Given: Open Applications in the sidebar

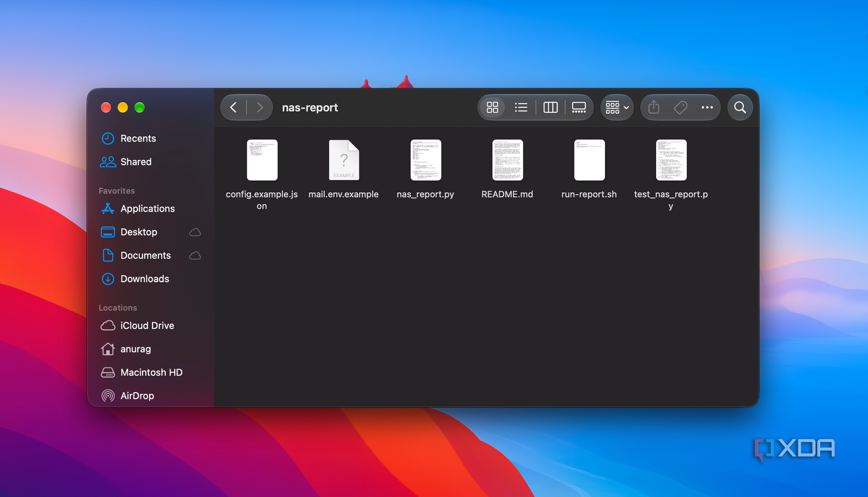Looking at the screenshot, I should coord(147,208).
